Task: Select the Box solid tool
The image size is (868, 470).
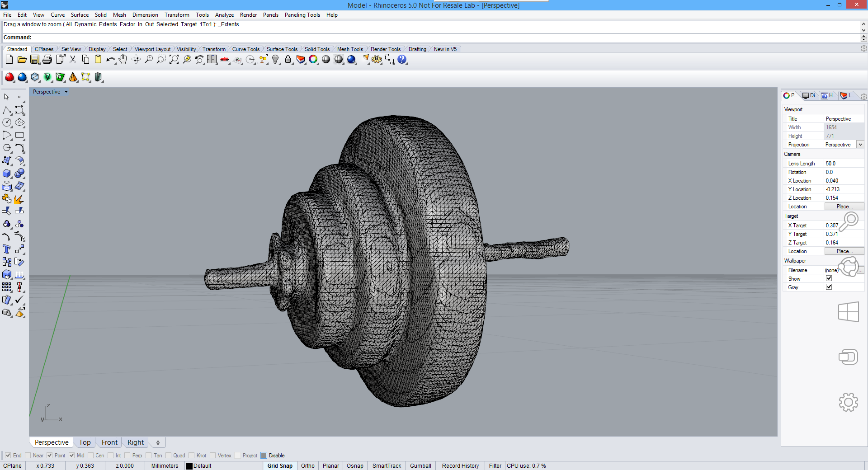Action: [x=7, y=174]
